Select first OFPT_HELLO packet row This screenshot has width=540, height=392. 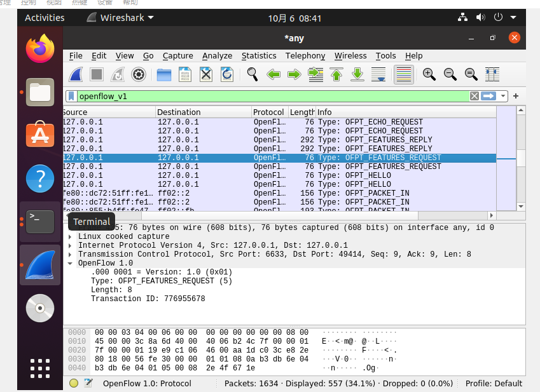pos(280,175)
